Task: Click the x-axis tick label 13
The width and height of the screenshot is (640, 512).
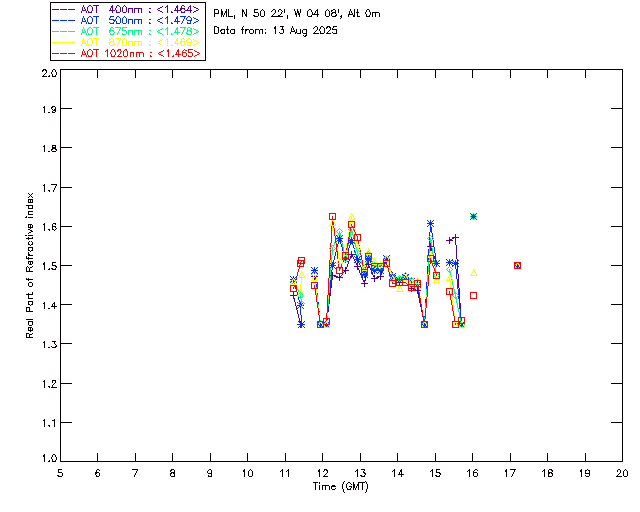Action: pos(360,473)
